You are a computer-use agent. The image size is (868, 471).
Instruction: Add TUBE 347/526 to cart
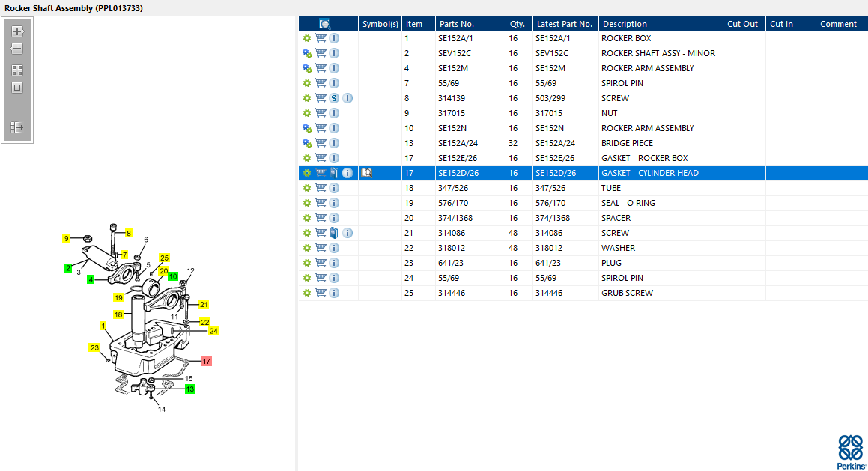321,188
